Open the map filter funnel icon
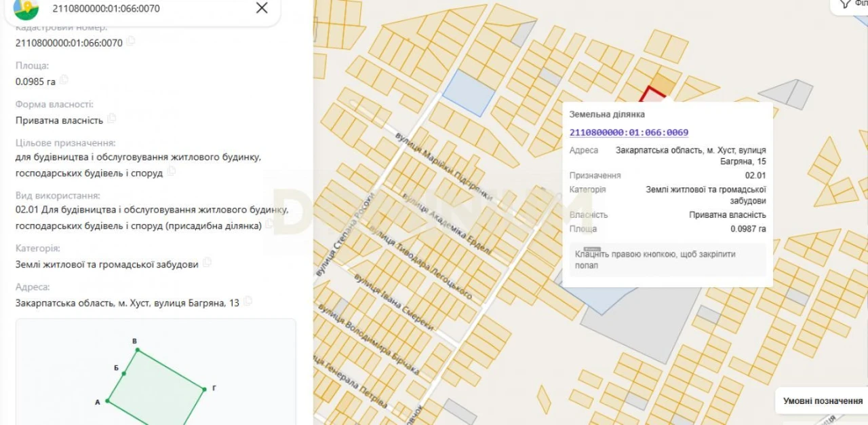868x425 pixels. click(844, 4)
